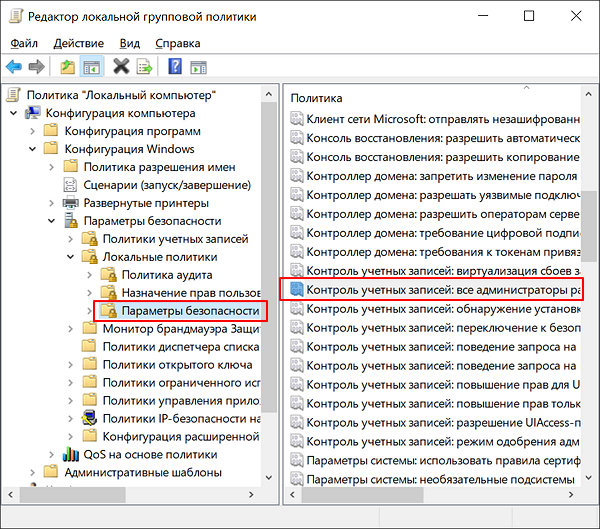Click the Конфигурация программ folder icon
This screenshot has width=600, height=529.
coord(51,131)
